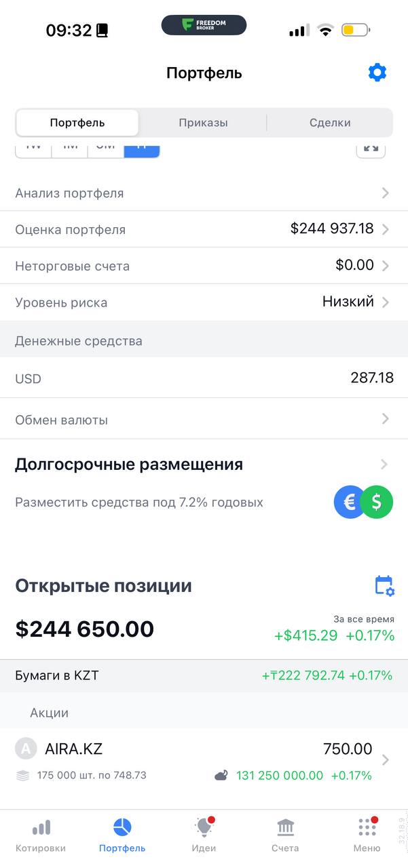This screenshot has height=868, width=408.
Task: Tap the green dollar circle icon
Action: tap(377, 502)
